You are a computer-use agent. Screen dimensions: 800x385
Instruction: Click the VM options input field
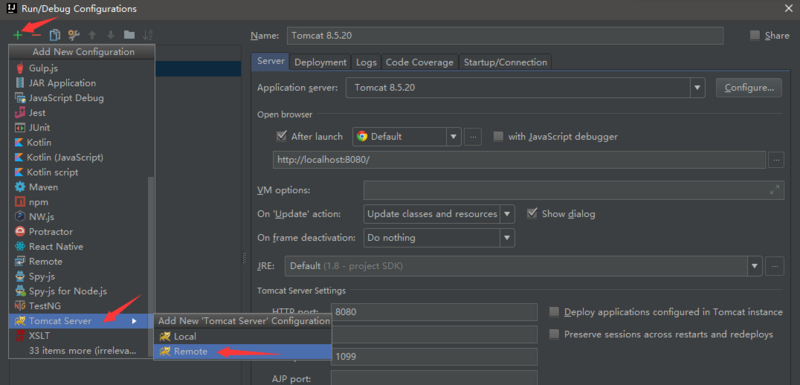[573, 190]
